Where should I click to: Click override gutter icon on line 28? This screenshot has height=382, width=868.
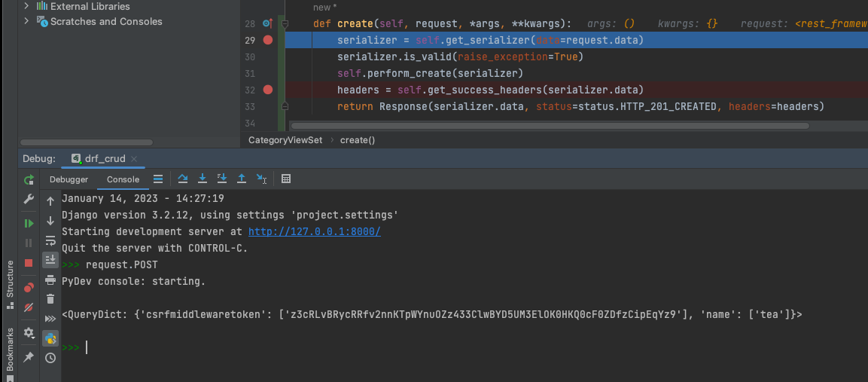268,23
